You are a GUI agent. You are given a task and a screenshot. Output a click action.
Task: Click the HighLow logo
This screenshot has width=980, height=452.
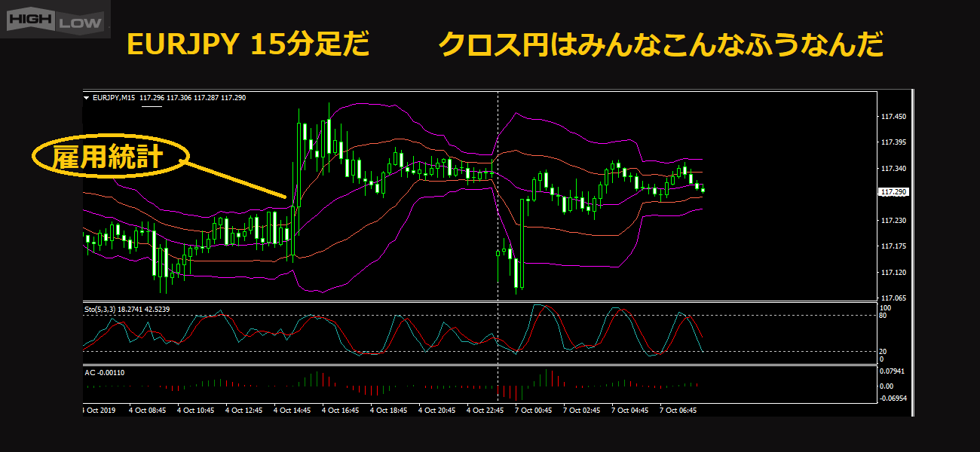tap(55, 20)
